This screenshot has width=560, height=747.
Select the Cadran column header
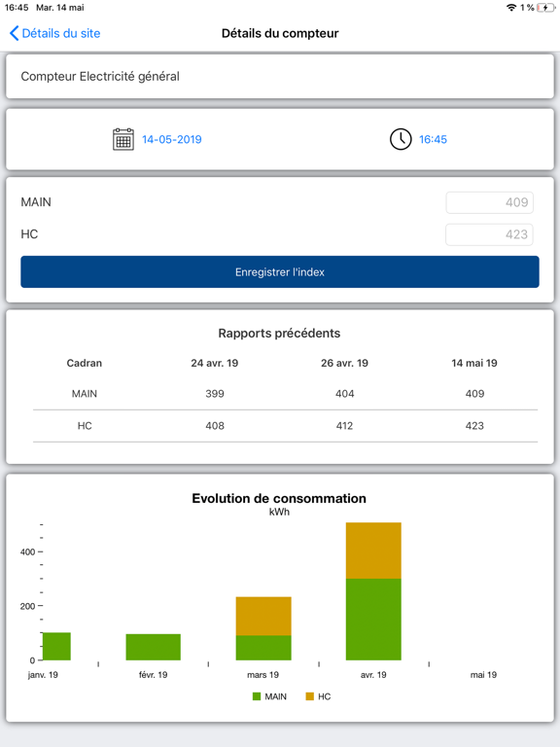pos(85,363)
